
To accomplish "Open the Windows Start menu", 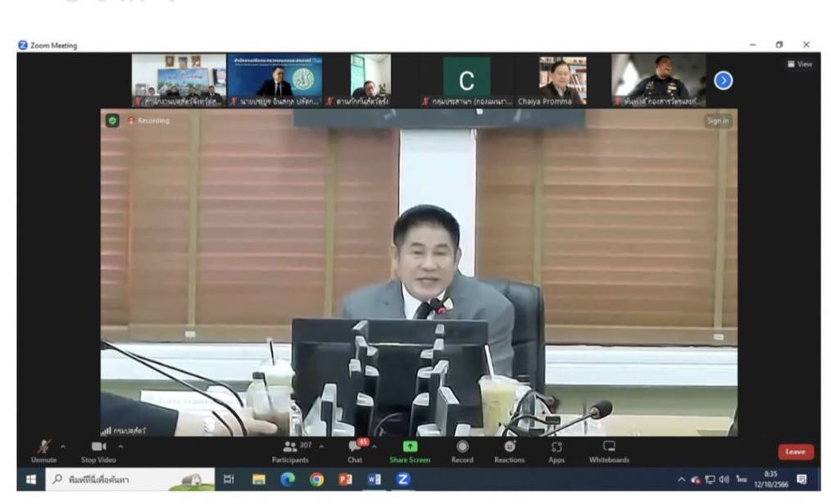I will tap(31, 479).
